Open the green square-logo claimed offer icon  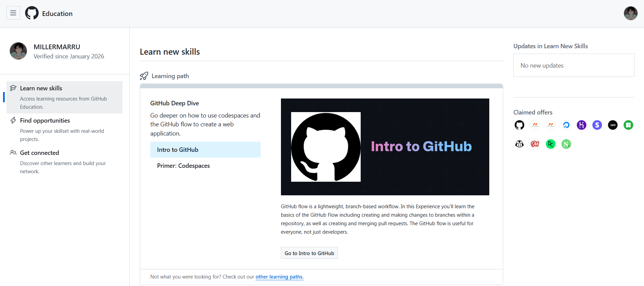coord(628,125)
